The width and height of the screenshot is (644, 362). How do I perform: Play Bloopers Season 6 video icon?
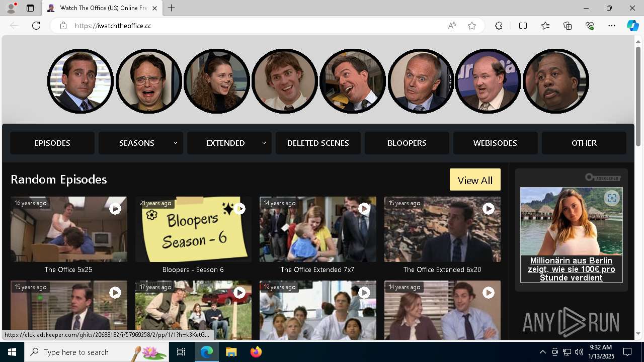coord(239,208)
